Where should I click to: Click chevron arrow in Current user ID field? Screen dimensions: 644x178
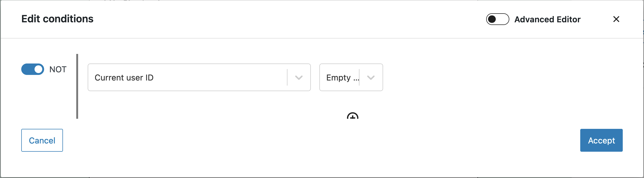(x=299, y=78)
